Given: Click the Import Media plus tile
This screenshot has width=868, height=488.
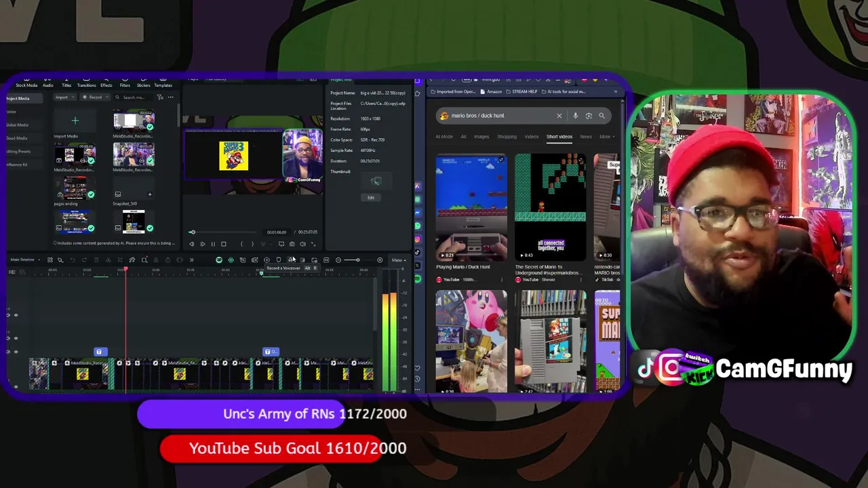Looking at the screenshot, I should click(x=75, y=121).
